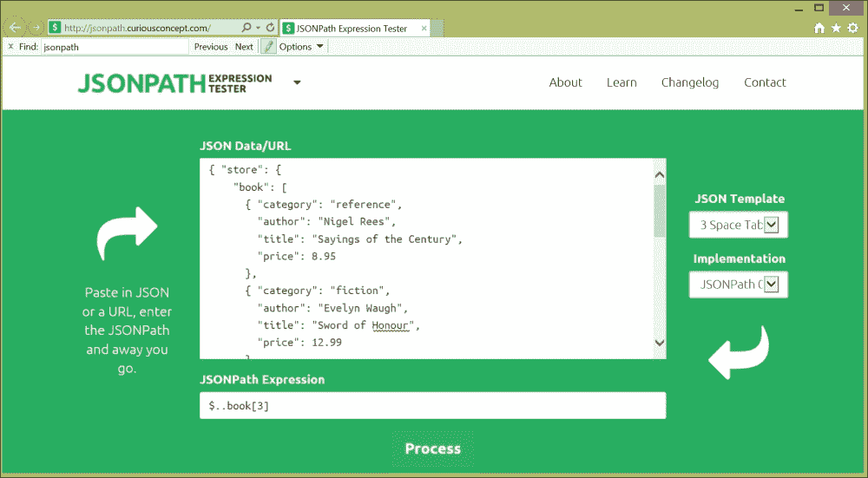Viewport: 868px width, 478px height.
Task: Minimize the browser window
Action: (x=799, y=9)
